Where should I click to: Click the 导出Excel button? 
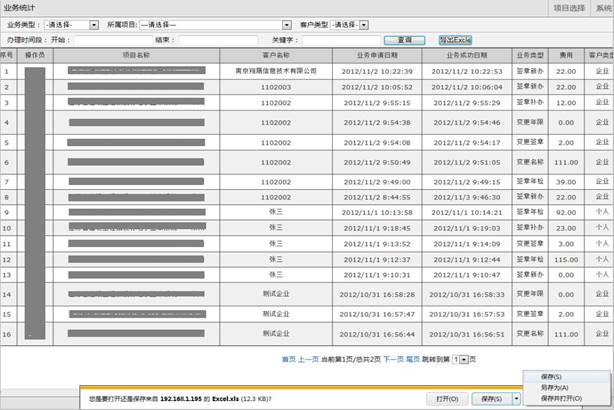pos(431,40)
